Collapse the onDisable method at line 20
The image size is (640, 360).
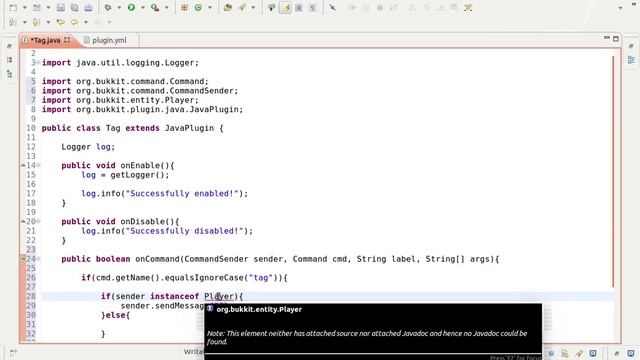pos(38,221)
